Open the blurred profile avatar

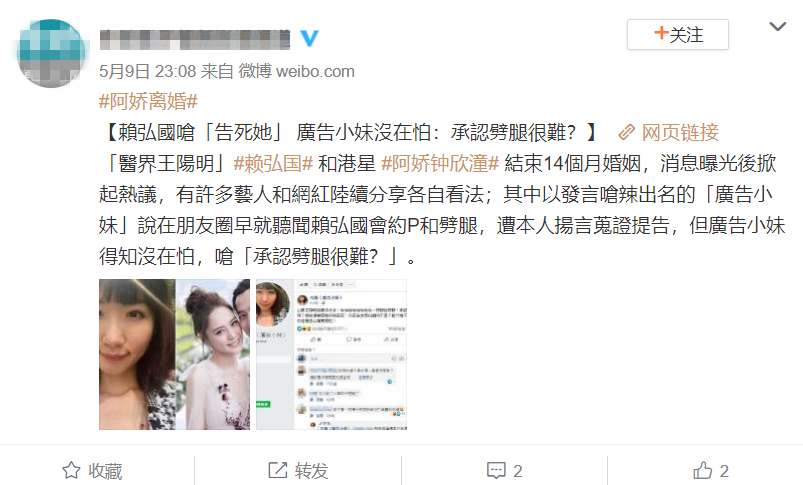pos(51,53)
